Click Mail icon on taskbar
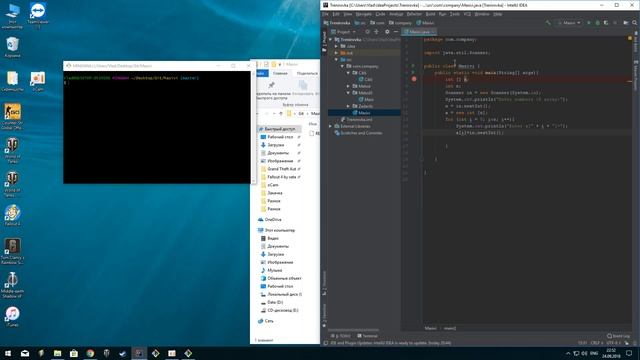Viewport: 640px width, 360px height. [x=24, y=353]
